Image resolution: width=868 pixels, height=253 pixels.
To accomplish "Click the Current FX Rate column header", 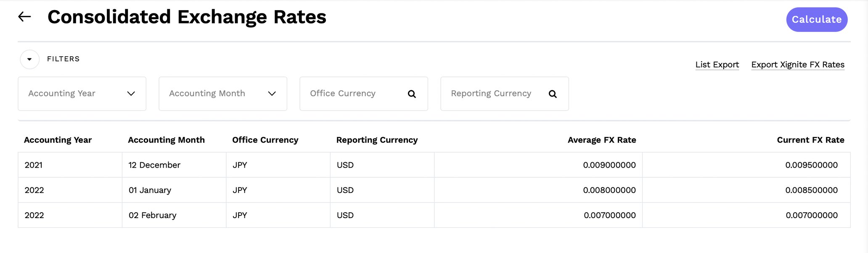I will 810,140.
